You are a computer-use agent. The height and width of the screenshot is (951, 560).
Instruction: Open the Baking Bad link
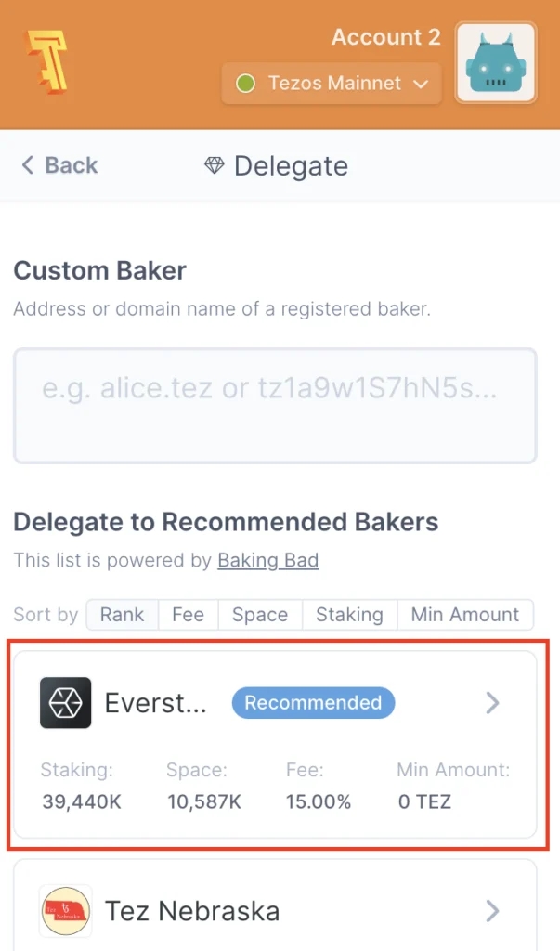click(268, 560)
